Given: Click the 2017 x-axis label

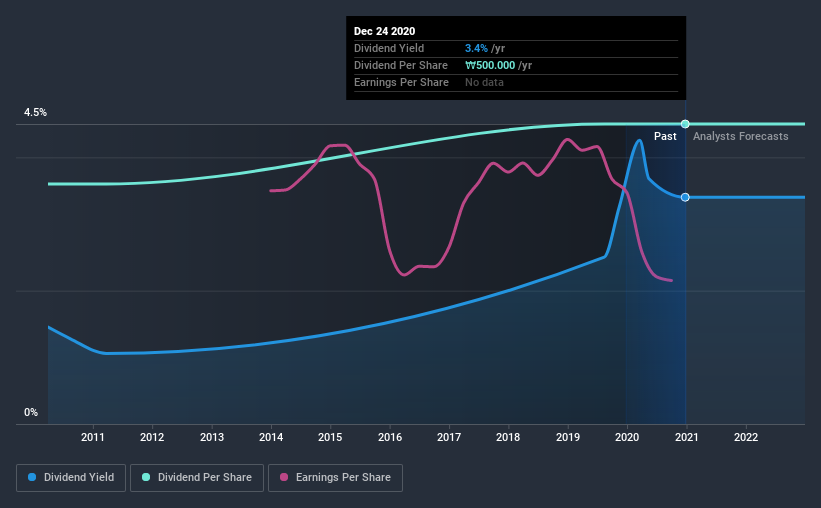Looking at the screenshot, I should point(449,437).
